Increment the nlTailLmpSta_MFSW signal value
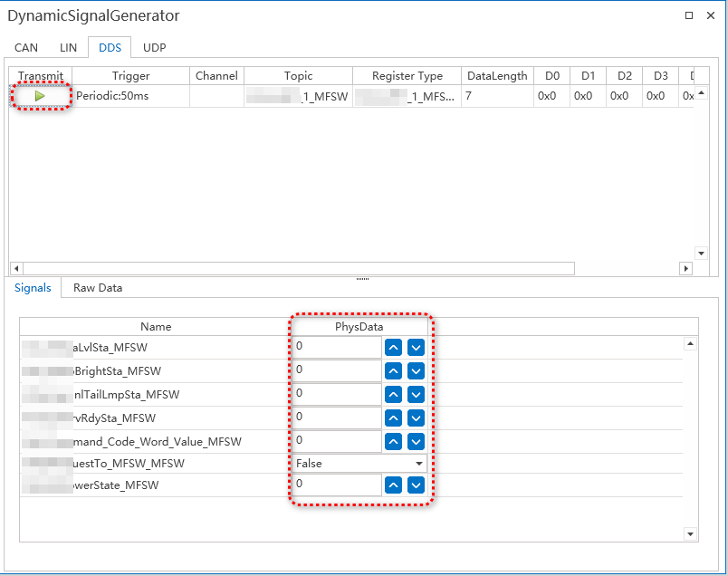 click(x=396, y=394)
